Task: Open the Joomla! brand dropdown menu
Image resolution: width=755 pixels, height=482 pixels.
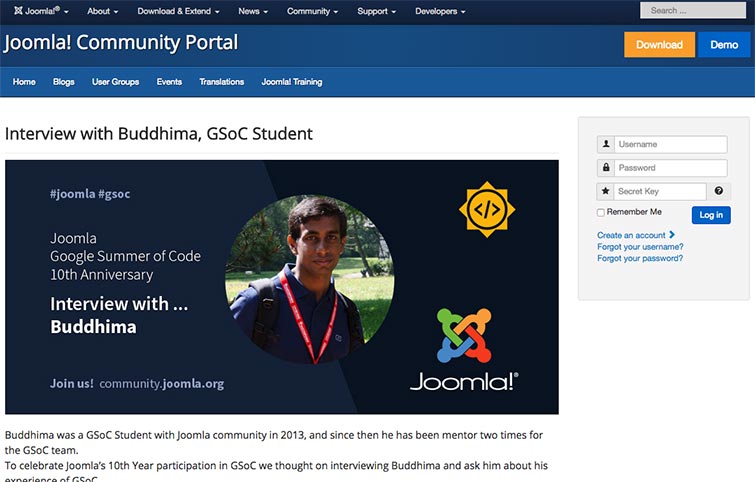Action: pos(41,11)
